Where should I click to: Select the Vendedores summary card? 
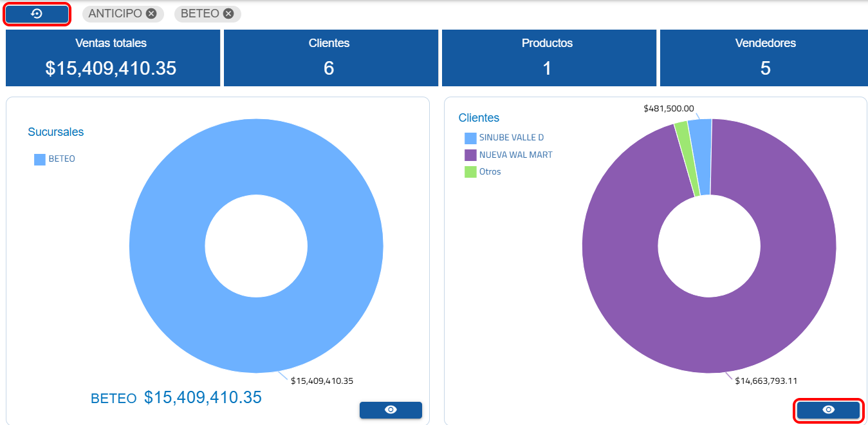(765, 57)
